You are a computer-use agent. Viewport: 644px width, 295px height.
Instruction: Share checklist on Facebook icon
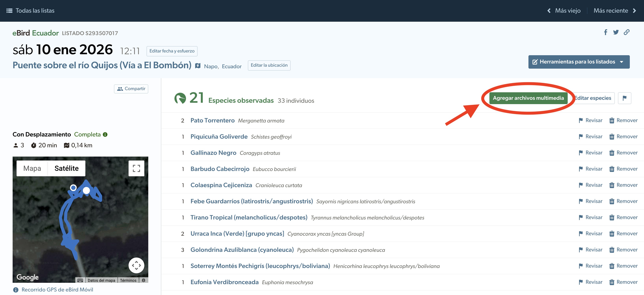[606, 32]
